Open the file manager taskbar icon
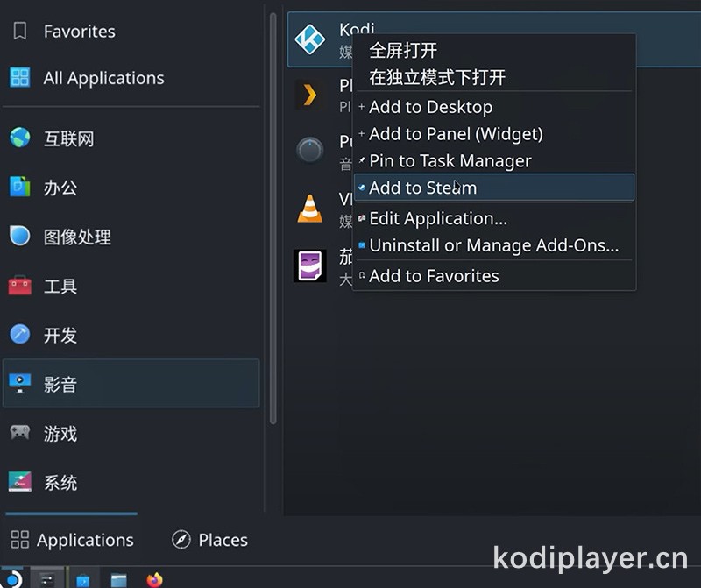Viewport: 701px width, 588px height. coord(118,580)
